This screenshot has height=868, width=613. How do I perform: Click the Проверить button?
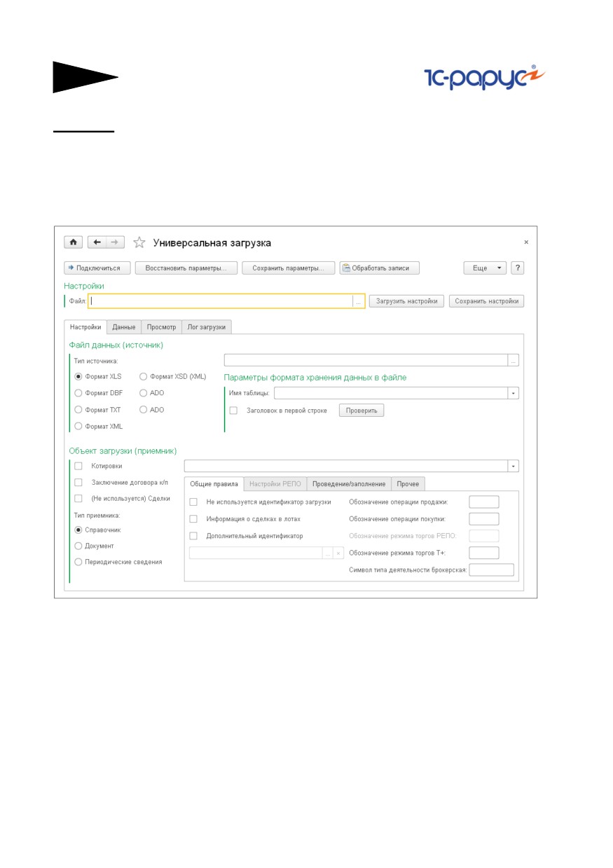361,411
